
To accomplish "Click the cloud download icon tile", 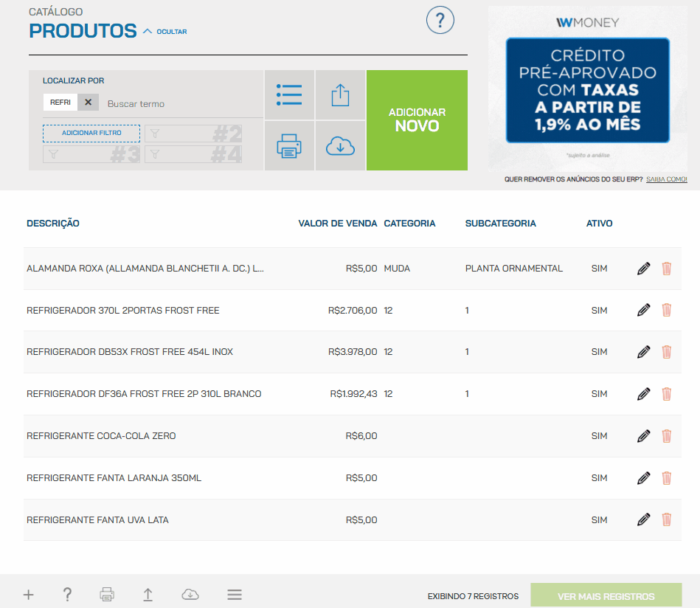I will click(340, 146).
